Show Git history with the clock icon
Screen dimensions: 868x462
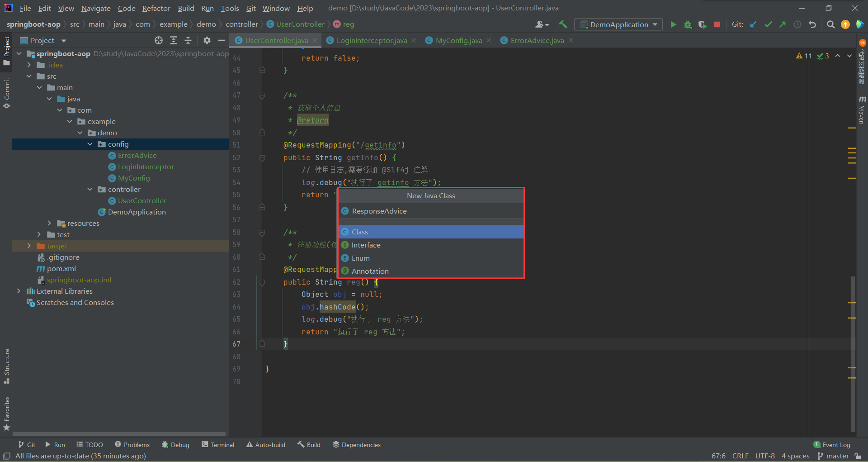click(x=797, y=24)
